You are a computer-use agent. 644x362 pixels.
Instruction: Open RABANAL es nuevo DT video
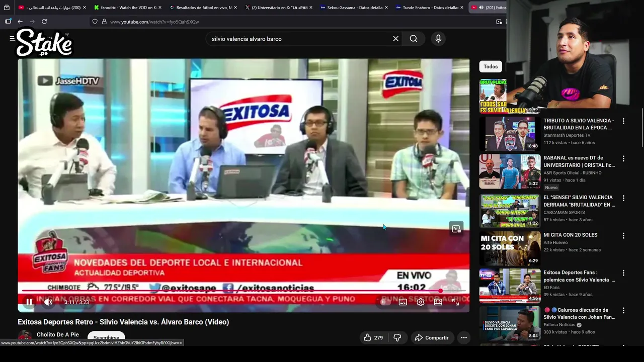pos(579,161)
